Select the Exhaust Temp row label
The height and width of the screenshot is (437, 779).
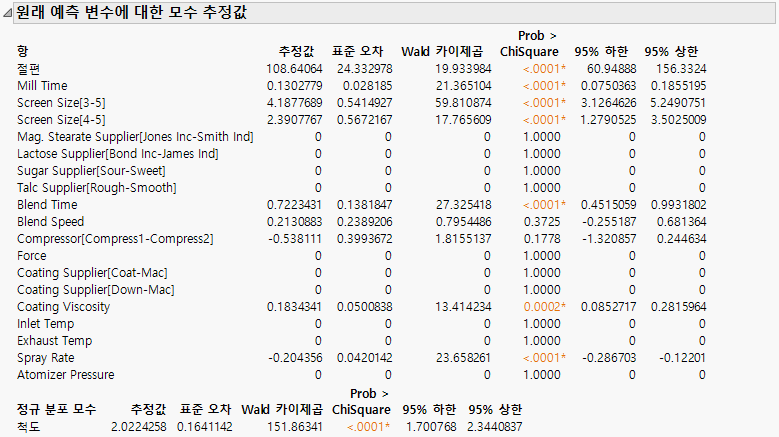coord(55,341)
